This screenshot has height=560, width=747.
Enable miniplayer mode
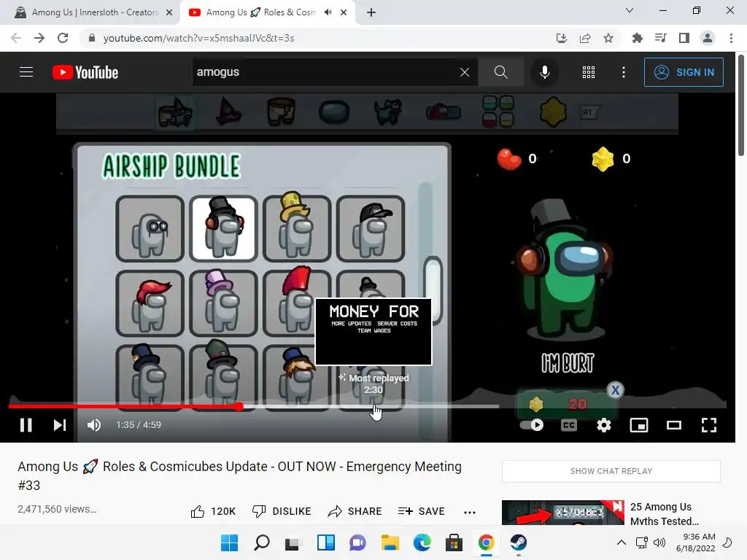tap(639, 425)
